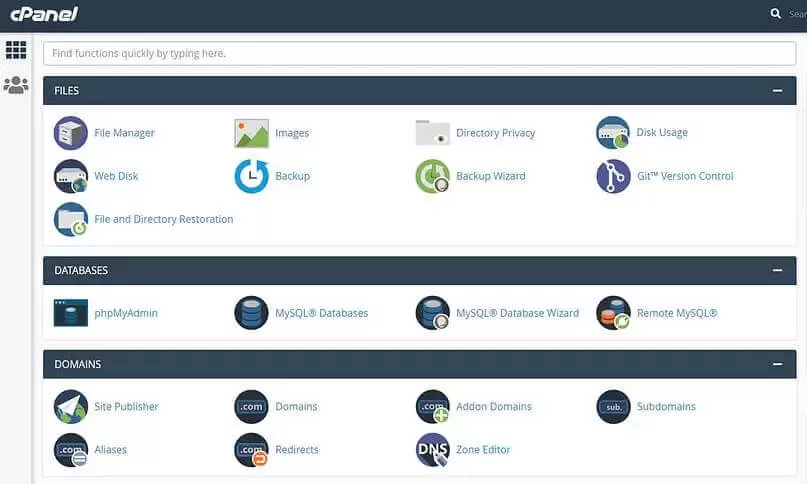Open the Images link
The width and height of the screenshot is (807, 484).
pyautogui.click(x=292, y=133)
